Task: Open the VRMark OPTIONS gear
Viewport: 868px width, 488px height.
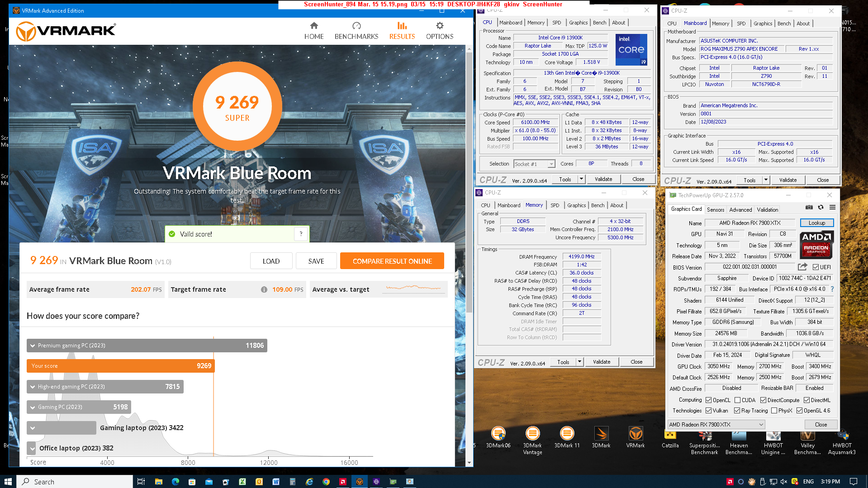Action: tap(440, 31)
